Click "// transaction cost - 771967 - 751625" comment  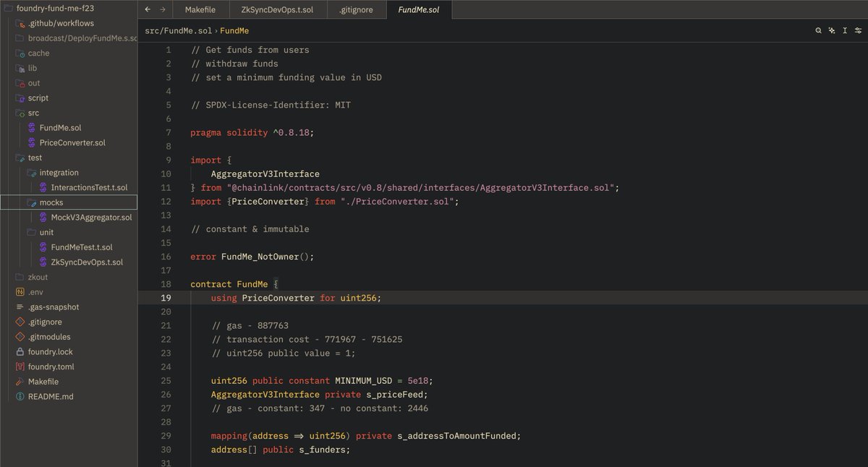point(307,339)
